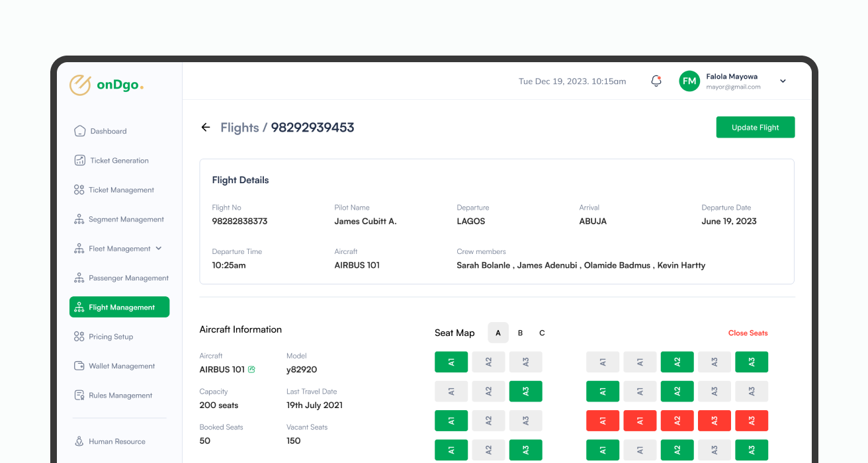Click departure city LAGOS

point(471,221)
